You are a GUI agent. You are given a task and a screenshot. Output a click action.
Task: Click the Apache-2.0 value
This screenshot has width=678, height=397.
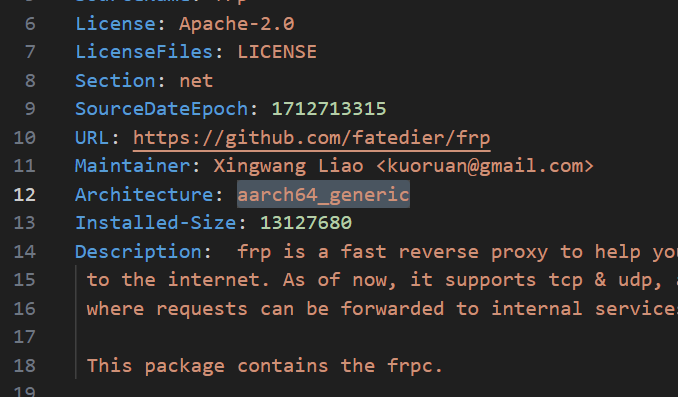coord(237,23)
